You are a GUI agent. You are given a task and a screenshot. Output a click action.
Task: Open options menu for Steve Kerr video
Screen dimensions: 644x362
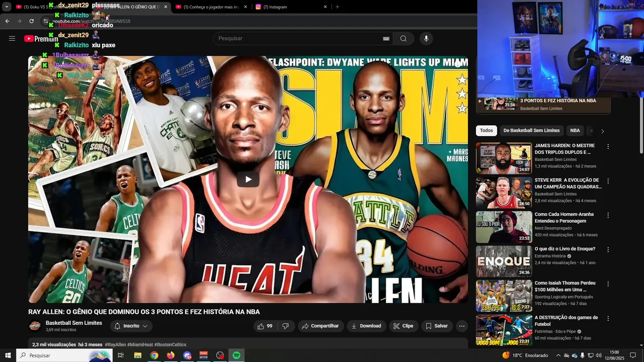pos(608,181)
